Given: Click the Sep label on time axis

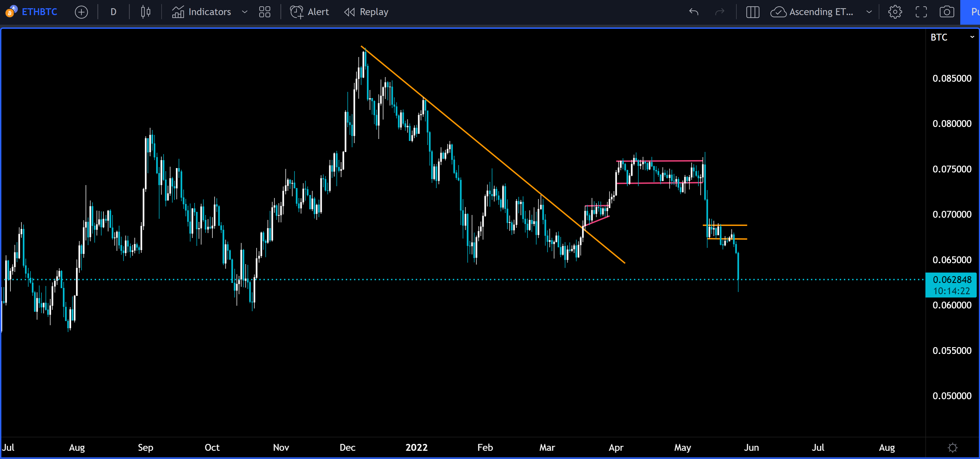Looking at the screenshot, I should [145, 447].
